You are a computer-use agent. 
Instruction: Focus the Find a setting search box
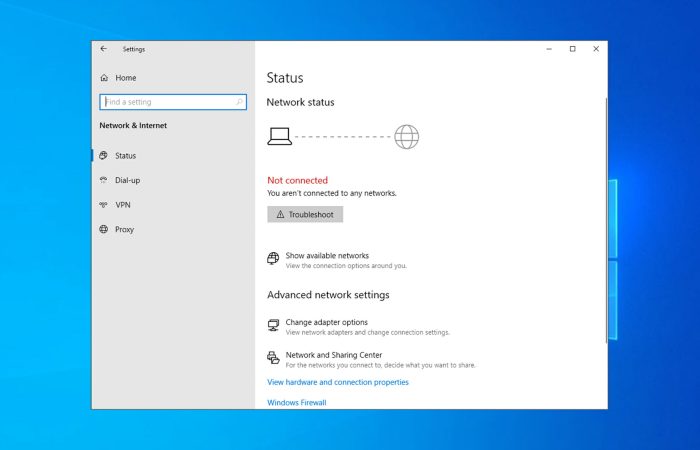point(173,102)
